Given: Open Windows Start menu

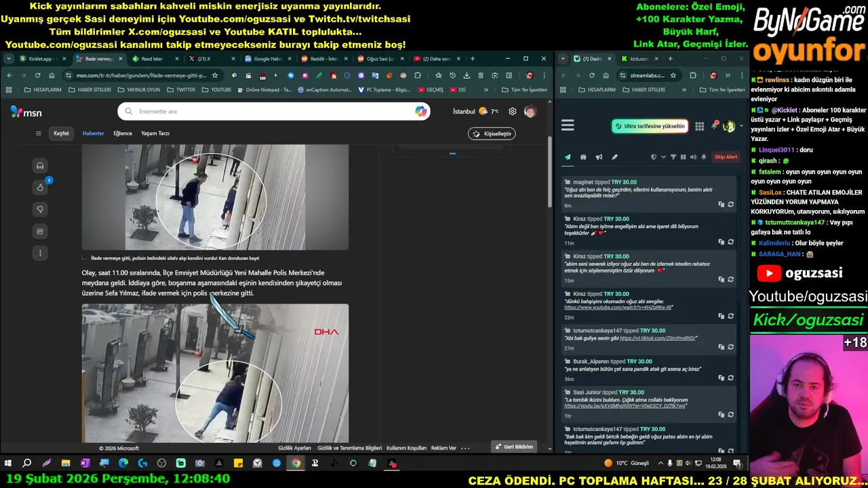Looking at the screenshot, I should pyautogui.click(x=8, y=464).
